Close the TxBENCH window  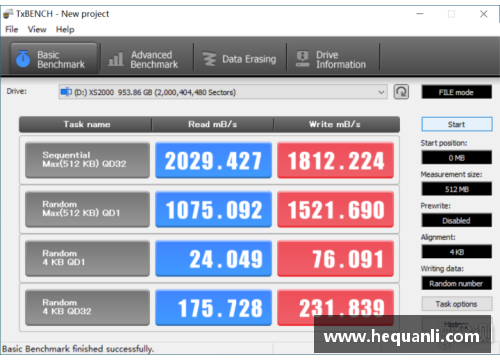pyautogui.click(x=484, y=14)
